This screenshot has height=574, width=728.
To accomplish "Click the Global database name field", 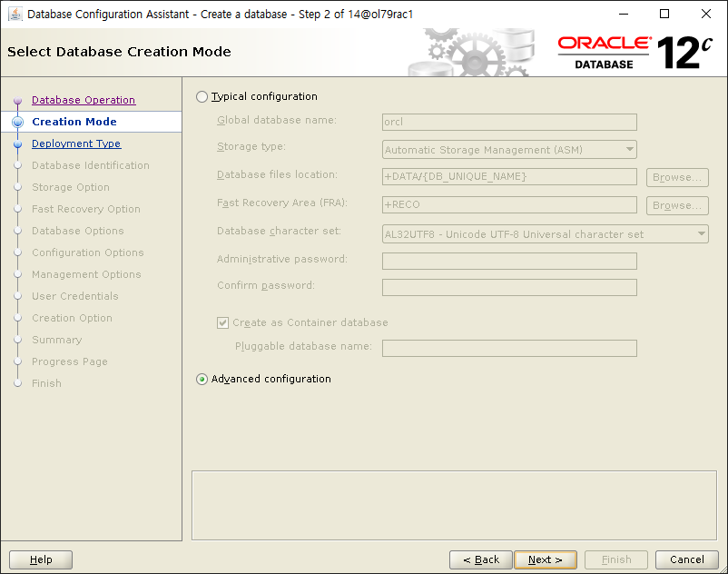I will pos(509,122).
